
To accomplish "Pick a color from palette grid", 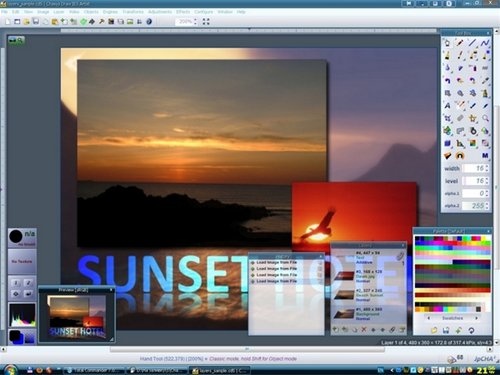I will 453,274.
